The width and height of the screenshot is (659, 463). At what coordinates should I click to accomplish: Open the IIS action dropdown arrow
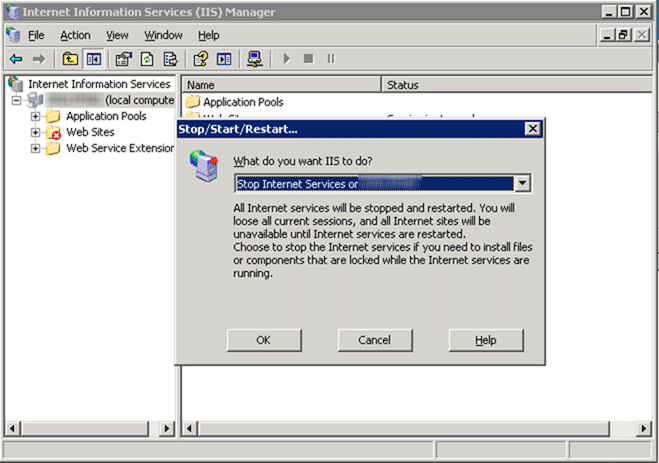tap(522, 184)
